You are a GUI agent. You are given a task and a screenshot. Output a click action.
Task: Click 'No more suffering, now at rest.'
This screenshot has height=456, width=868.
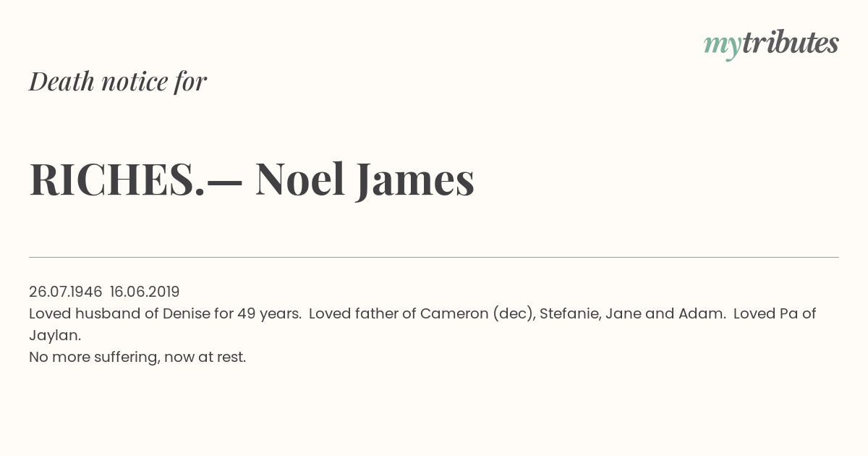coord(137,357)
